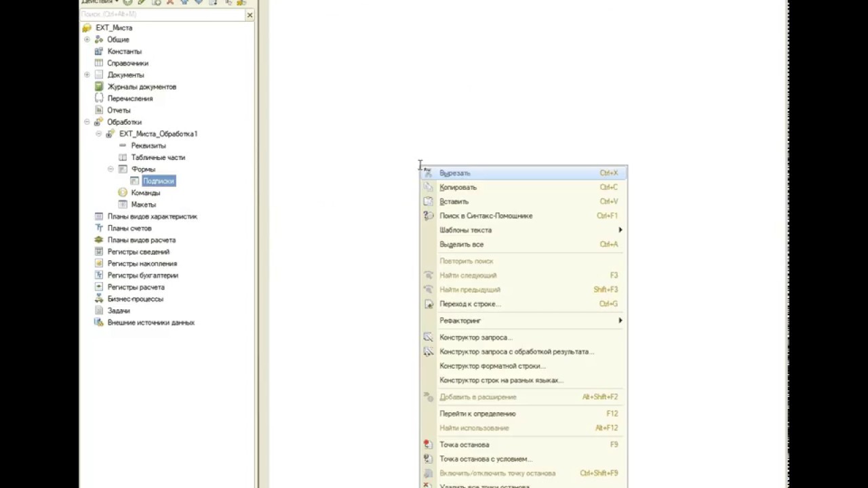Click the Документы icon in tree
Image resolution: width=868 pixels, height=488 pixels.
click(x=99, y=75)
